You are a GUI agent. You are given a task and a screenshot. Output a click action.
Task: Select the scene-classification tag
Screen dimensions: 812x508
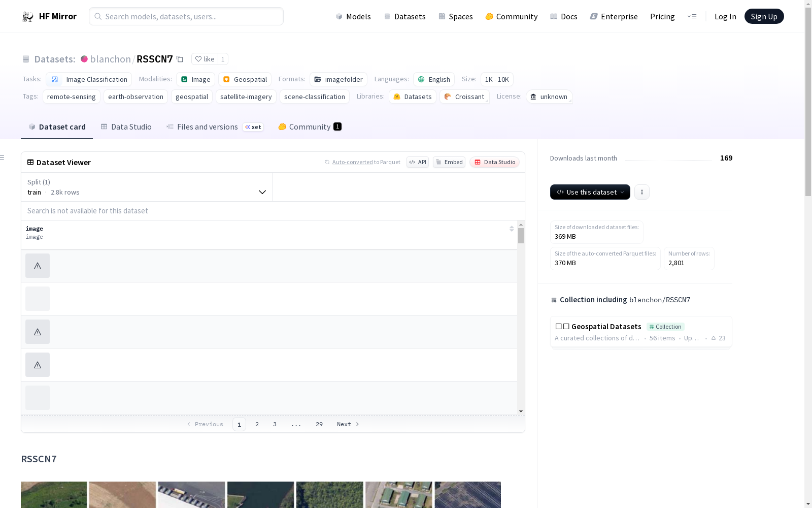tap(315, 97)
